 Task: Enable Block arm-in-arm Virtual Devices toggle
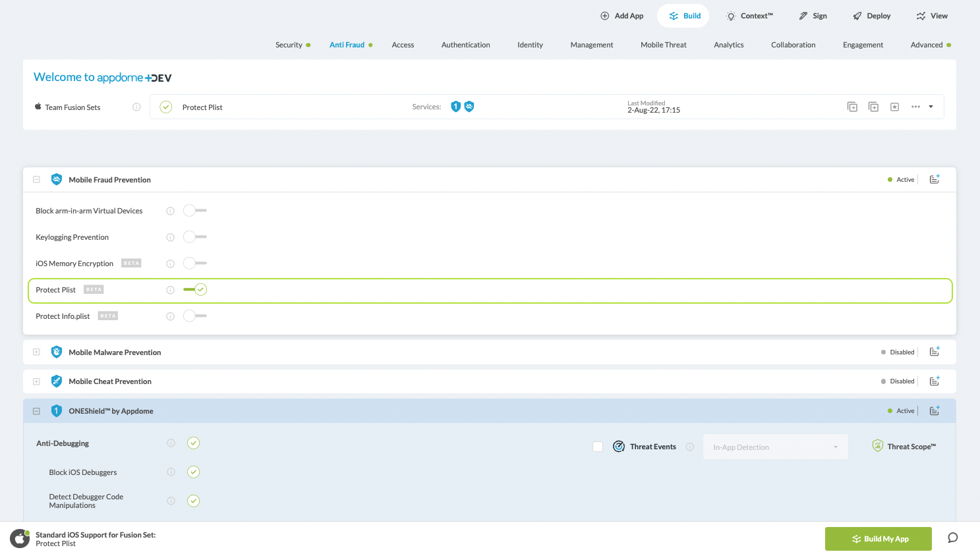tap(194, 211)
